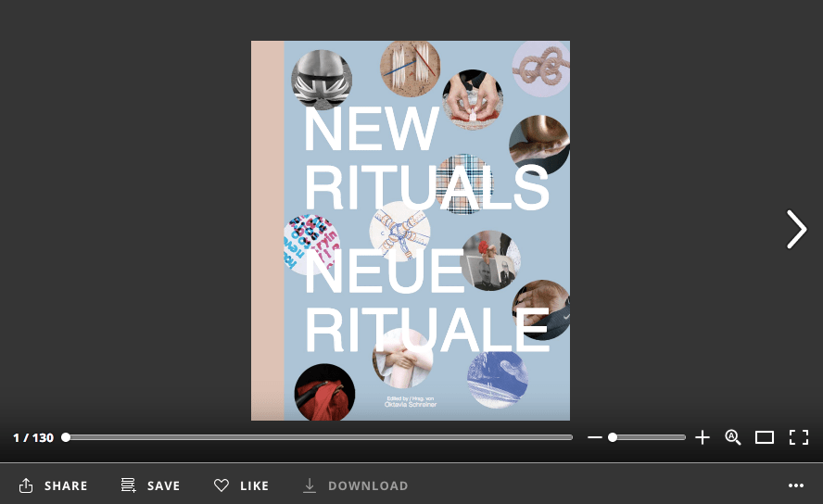
Task: Select the SAVE text label
Action: pyautogui.click(x=163, y=485)
